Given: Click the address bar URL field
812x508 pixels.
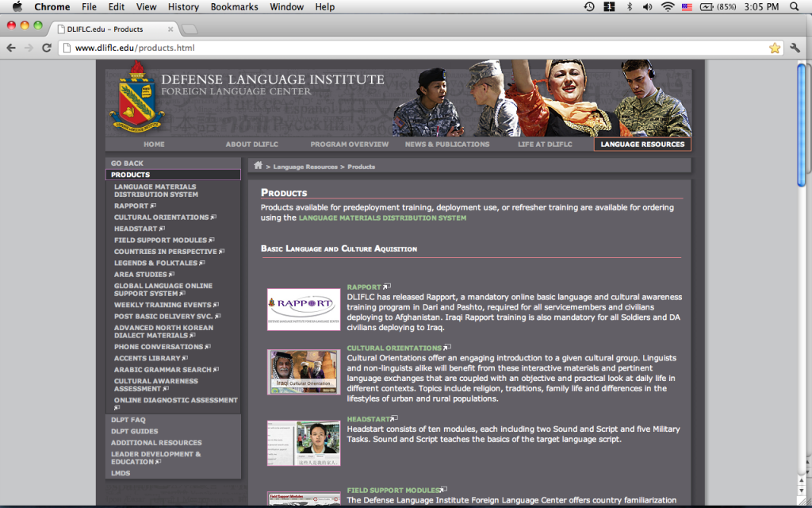Looking at the screenshot, I should tap(419, 48).
